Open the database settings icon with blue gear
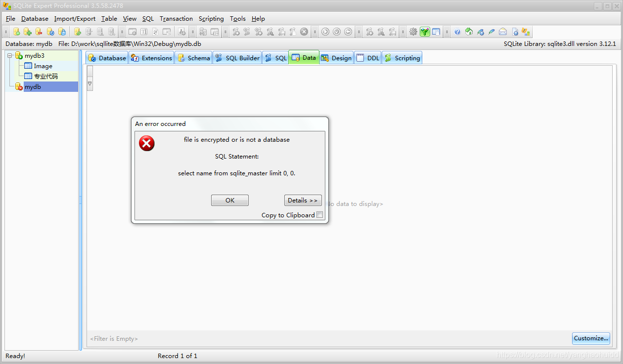The image size is (623, 364). 50,32
